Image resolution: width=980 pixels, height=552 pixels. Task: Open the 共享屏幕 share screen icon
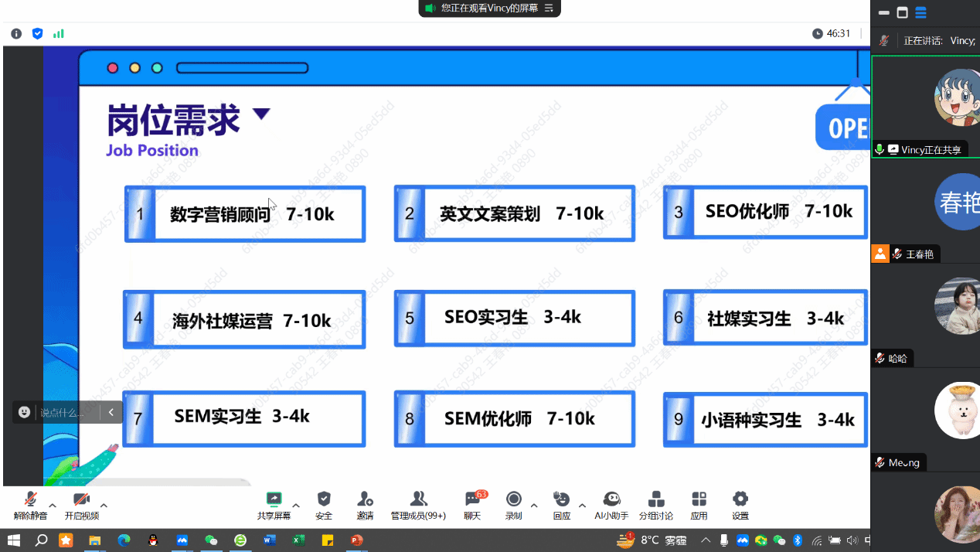pyautogui.click(x=274, y=504)
